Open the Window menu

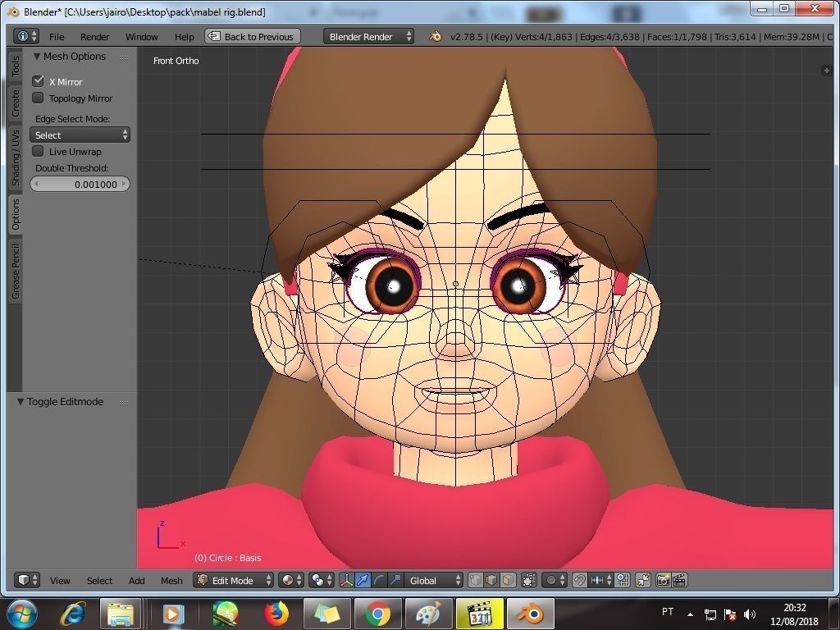(x=141, y=36)
